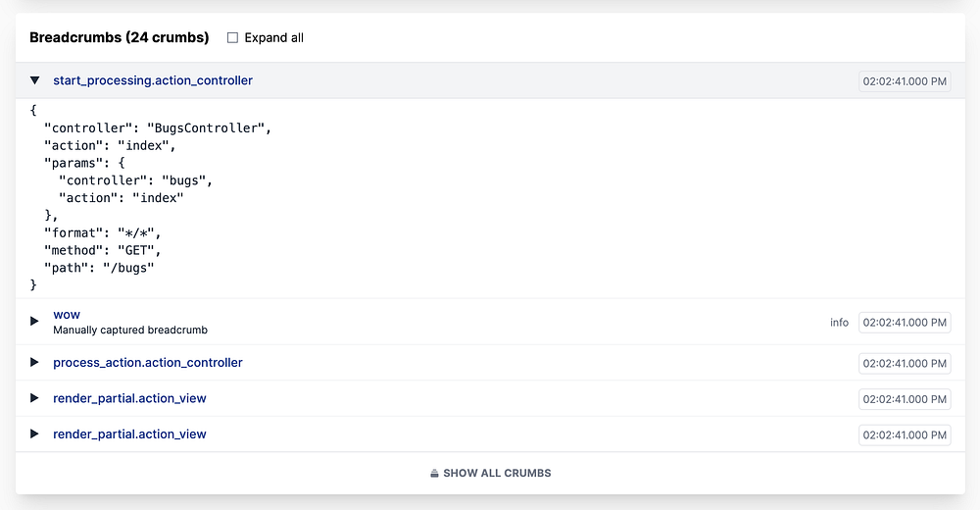Image resolution: width=980 pixels, height=510 pixels.
Task: Click the process_action.action_controller timestamp badge
Action: 905,363
